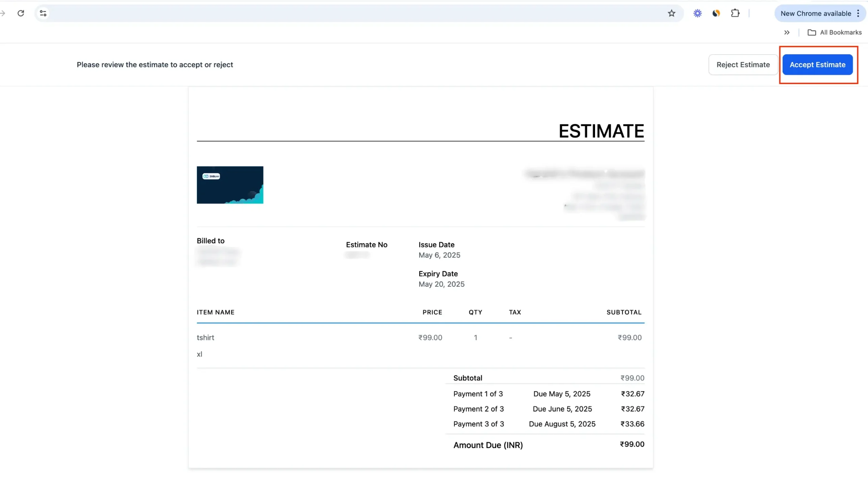Screen dimensions: 868x481
Task: Click the forward navigation arrow
Action: [x=2, y=13]
